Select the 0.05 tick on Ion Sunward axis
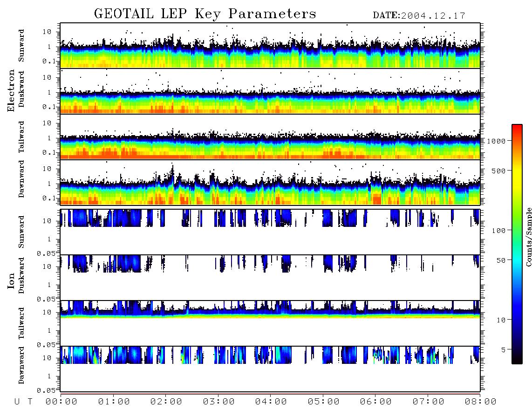Viewport: 532px width, 410px height. (46, 253)
